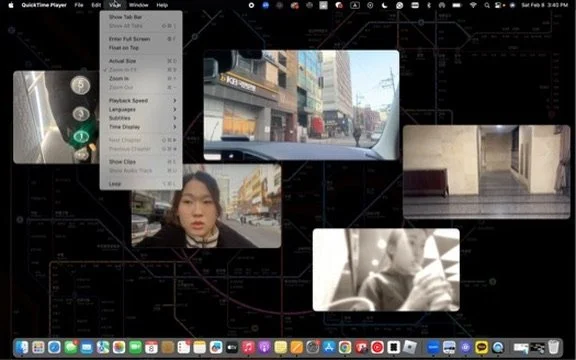576x360 pixels.
Task: Select the KB bank street video window
Action: (x=302, y=105)
